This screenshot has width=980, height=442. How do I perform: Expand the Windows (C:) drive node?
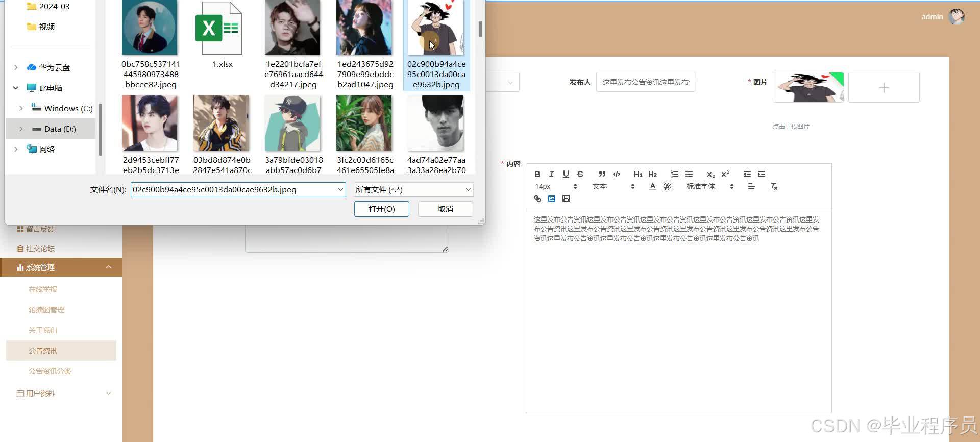pyautogui.click(x=21, y=108)
